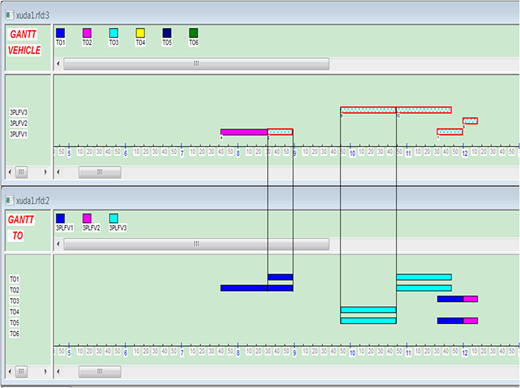Click the GANTT VEHICLE title label

24,42
